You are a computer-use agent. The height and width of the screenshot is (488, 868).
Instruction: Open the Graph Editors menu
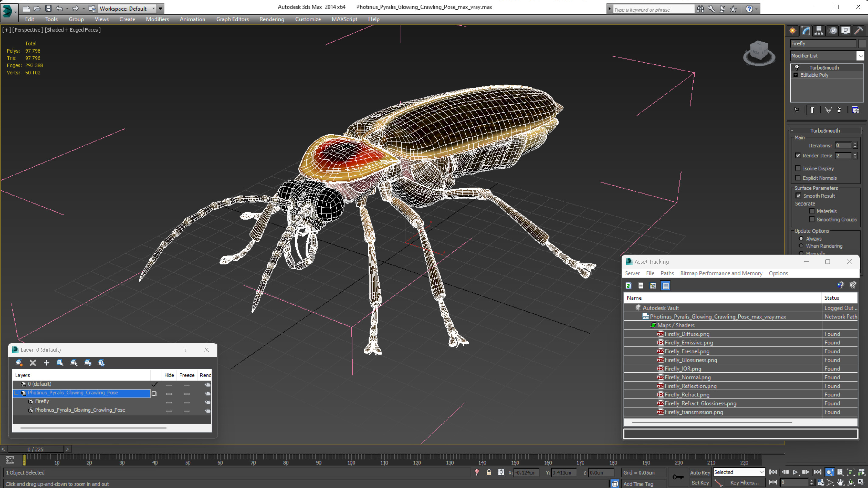pos(232,19)
